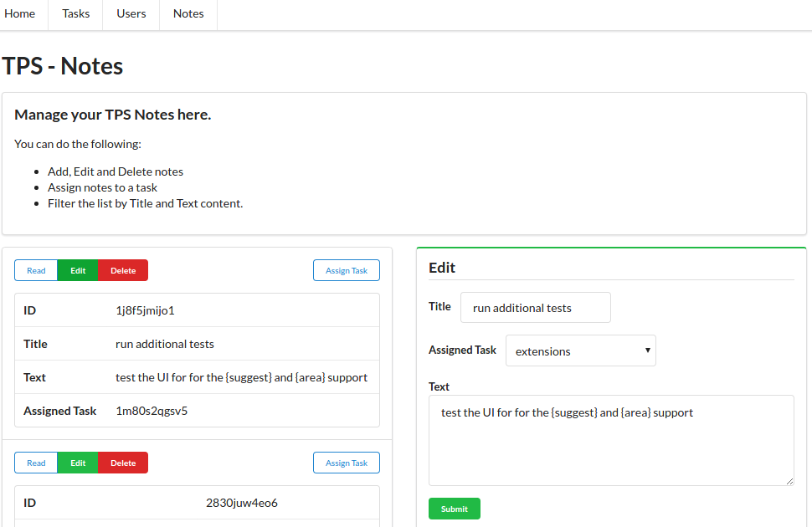Viewport: 812px width, 527px height.
Task: Delete the second note
Action: pos(123,463)
